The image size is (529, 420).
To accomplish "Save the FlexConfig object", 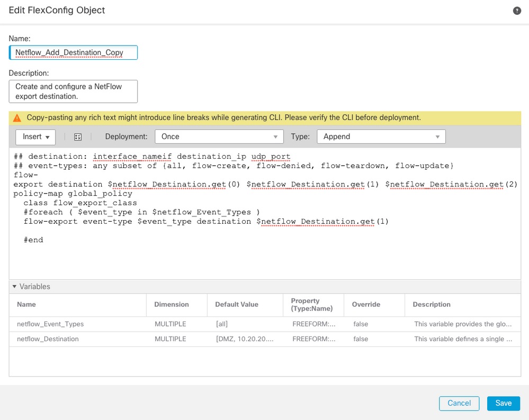I will point(503,403).
